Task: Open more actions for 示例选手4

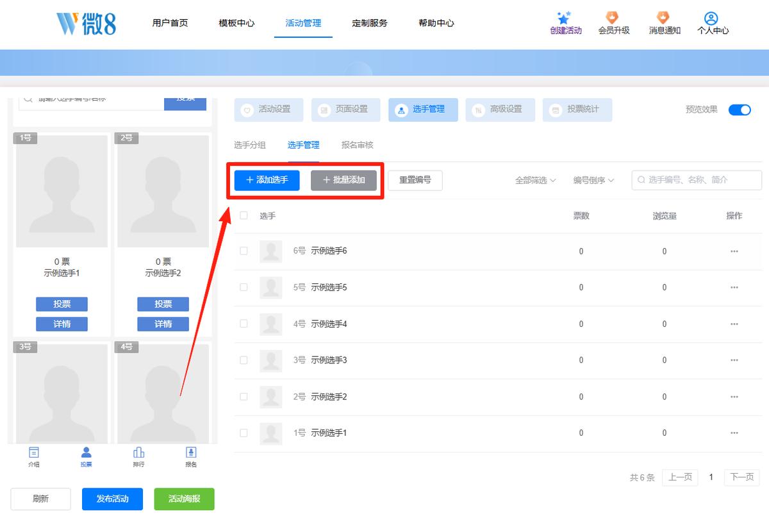Action: (x=734, y=324)
